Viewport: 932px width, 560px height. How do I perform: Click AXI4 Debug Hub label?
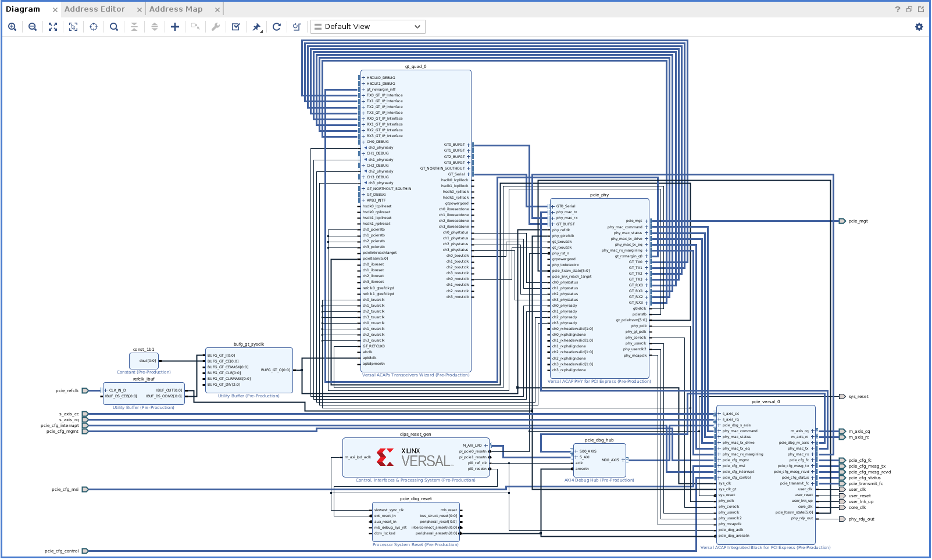pos(599,480)
